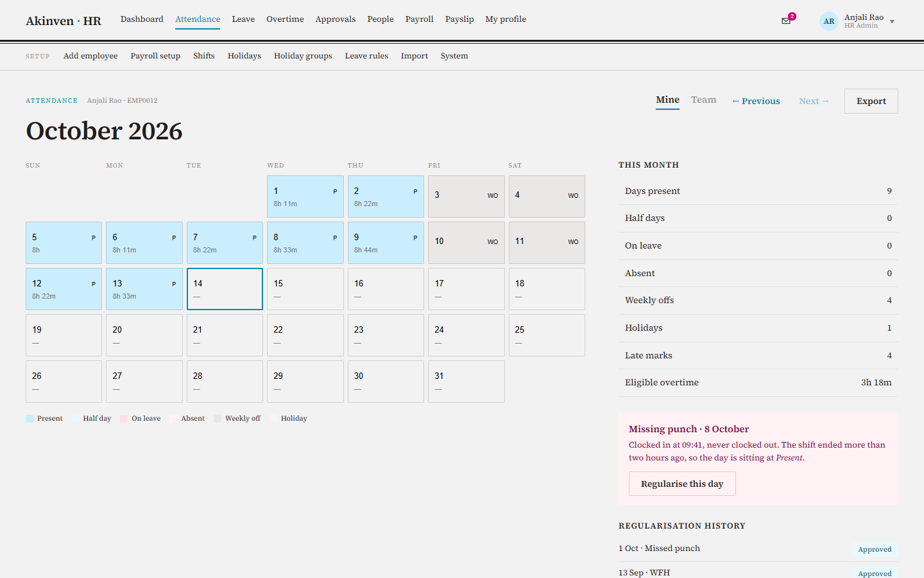This screenshot has height=578, width=924.
Task: Open the Shifts setup page
Action: coord(204,56)
